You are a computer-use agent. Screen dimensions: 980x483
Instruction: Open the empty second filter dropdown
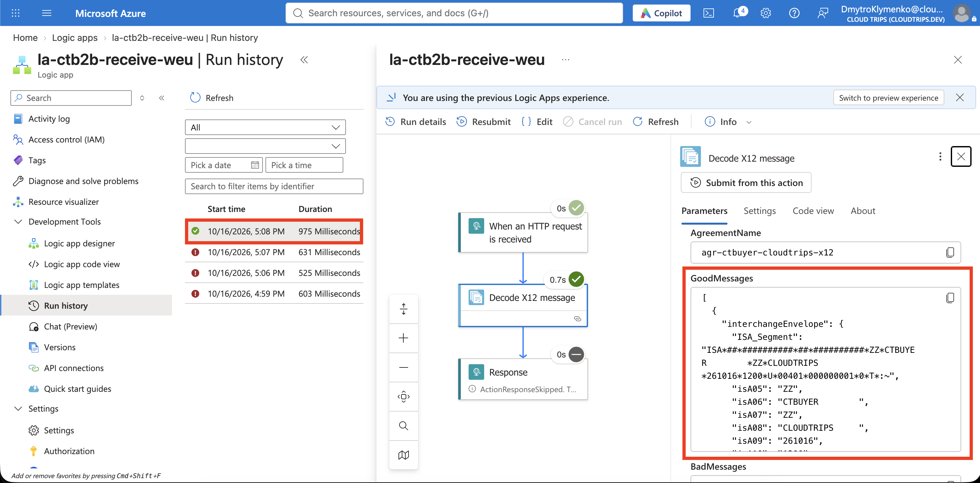[265, 146]
